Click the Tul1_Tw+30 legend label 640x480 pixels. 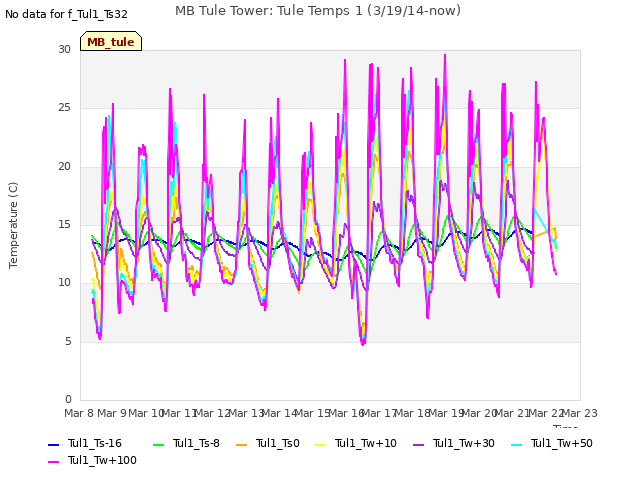pos(464,443)
